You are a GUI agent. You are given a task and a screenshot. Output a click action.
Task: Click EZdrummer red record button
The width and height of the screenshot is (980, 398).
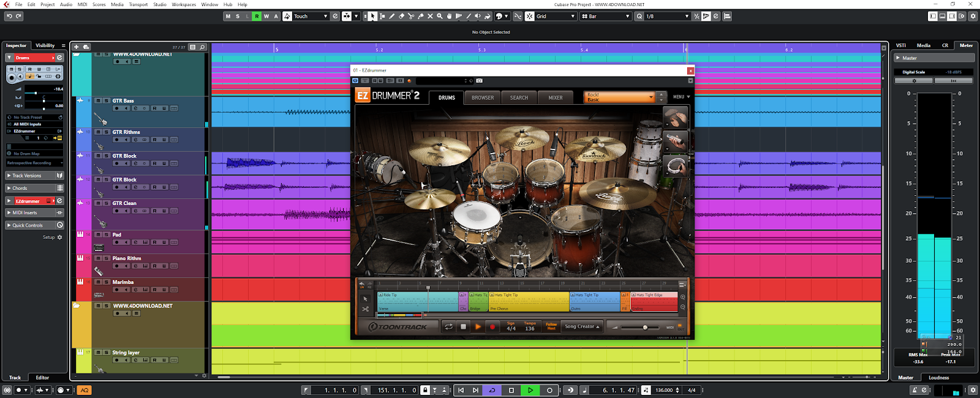coord(492,327)
